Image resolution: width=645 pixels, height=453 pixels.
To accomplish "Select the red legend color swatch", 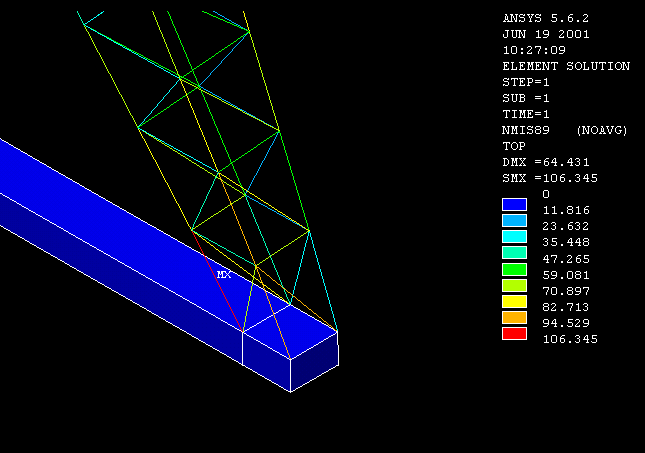I will point(514,333).
